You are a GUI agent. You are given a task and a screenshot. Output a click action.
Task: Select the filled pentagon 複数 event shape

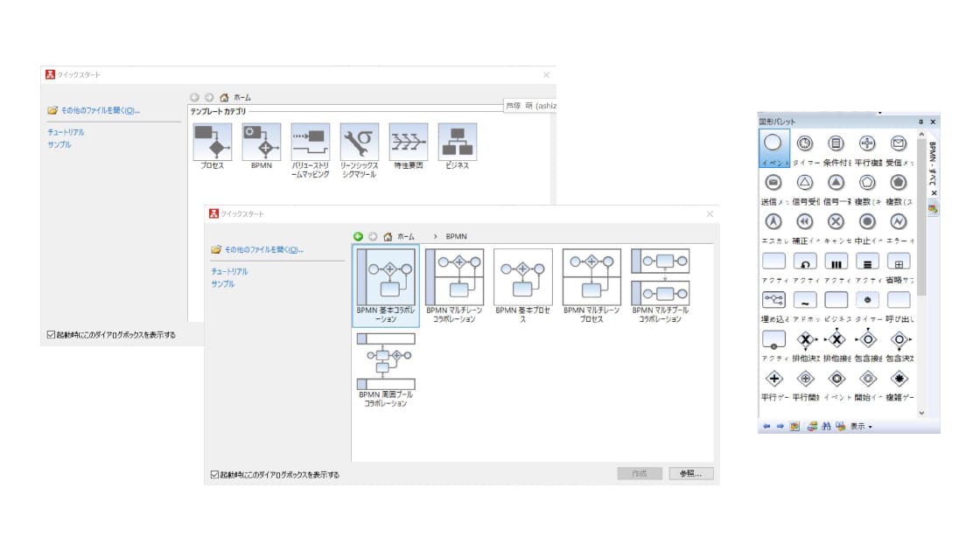tap(898, 183)
